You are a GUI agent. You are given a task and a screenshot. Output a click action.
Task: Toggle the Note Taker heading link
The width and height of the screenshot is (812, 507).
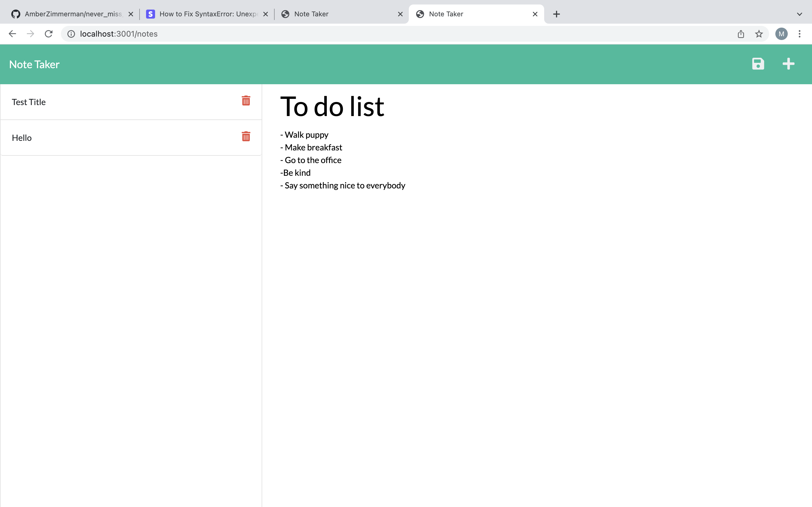(x=34, y=64)
